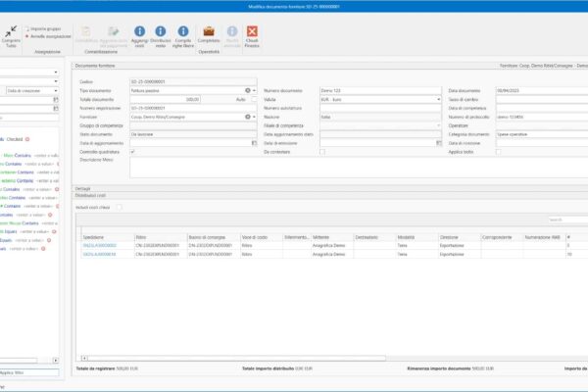
Task: Click the Numerazione AWB column header
Action: click(544, 237)
